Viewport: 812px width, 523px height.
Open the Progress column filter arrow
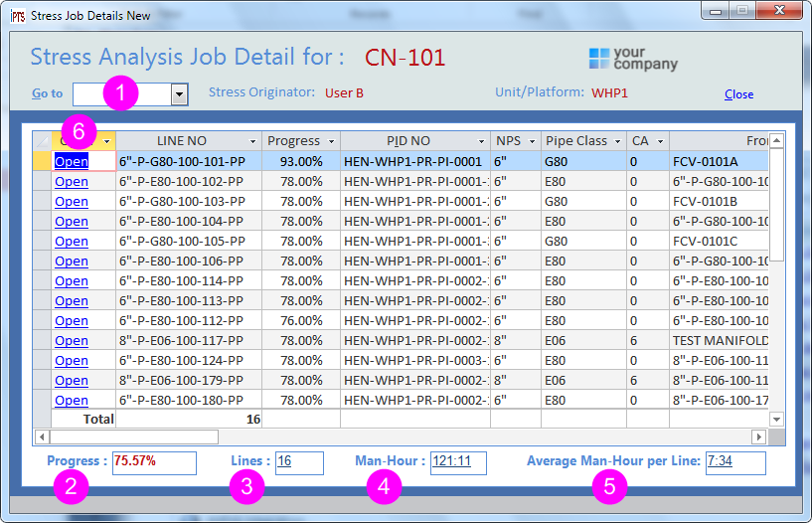pos(331,141)
